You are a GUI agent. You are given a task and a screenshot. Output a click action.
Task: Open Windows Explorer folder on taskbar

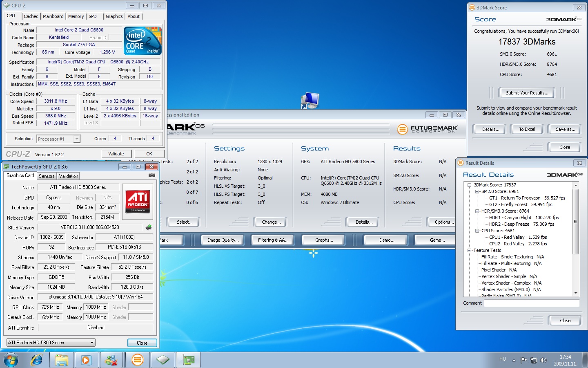click(62, 360)
